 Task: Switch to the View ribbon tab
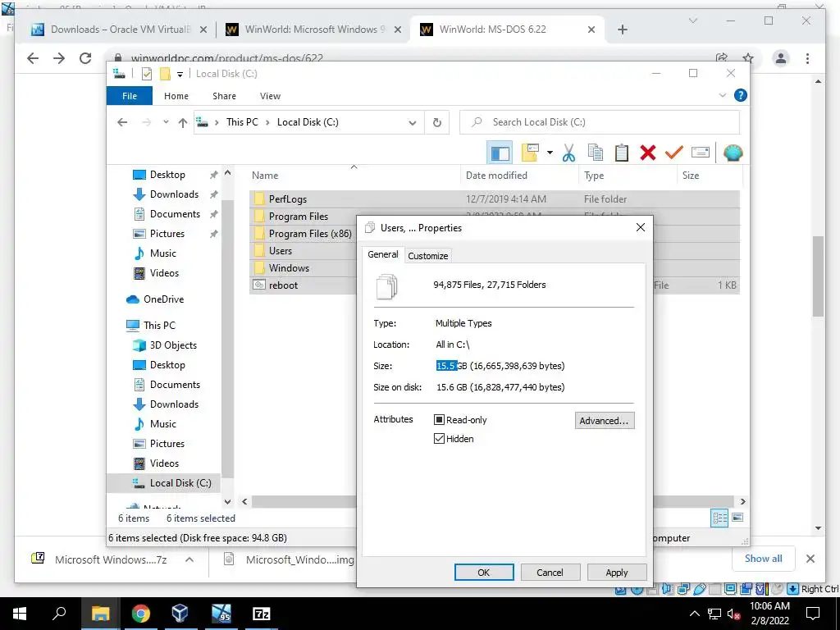(270, 96)
